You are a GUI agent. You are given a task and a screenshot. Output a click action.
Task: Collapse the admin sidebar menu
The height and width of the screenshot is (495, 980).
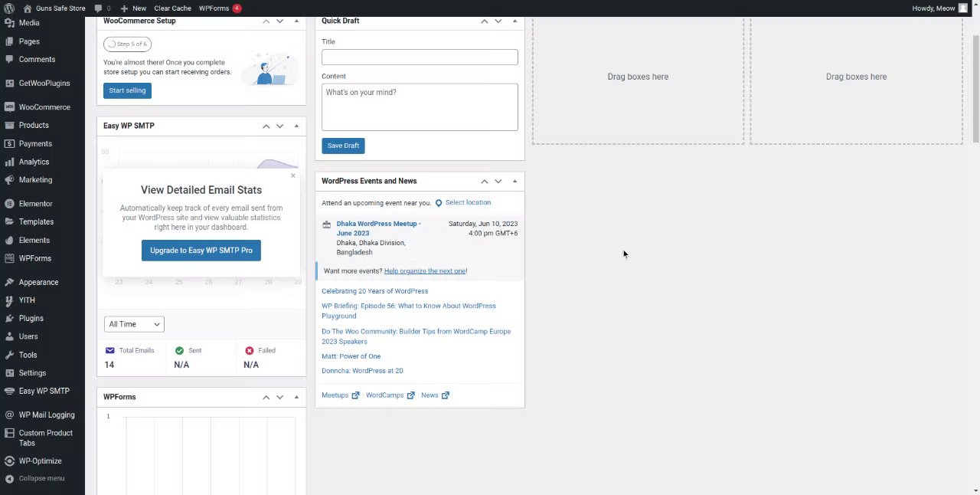point(34,479)
